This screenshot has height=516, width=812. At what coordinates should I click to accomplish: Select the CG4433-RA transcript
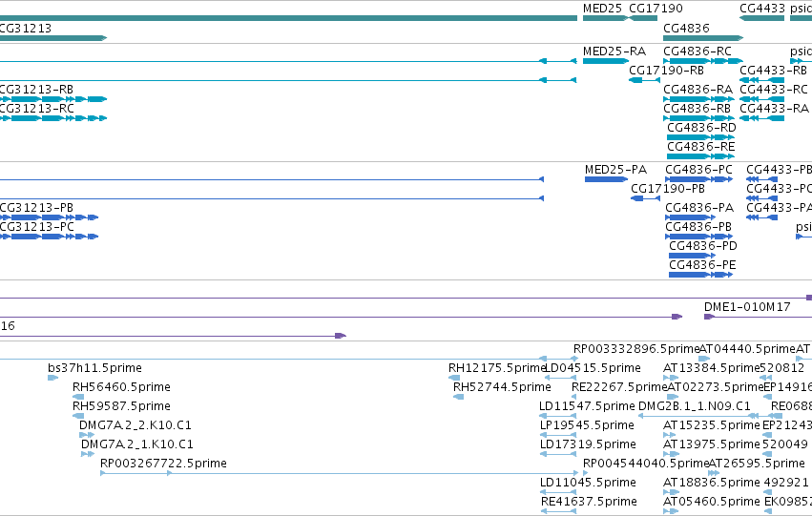click(761, 118)
